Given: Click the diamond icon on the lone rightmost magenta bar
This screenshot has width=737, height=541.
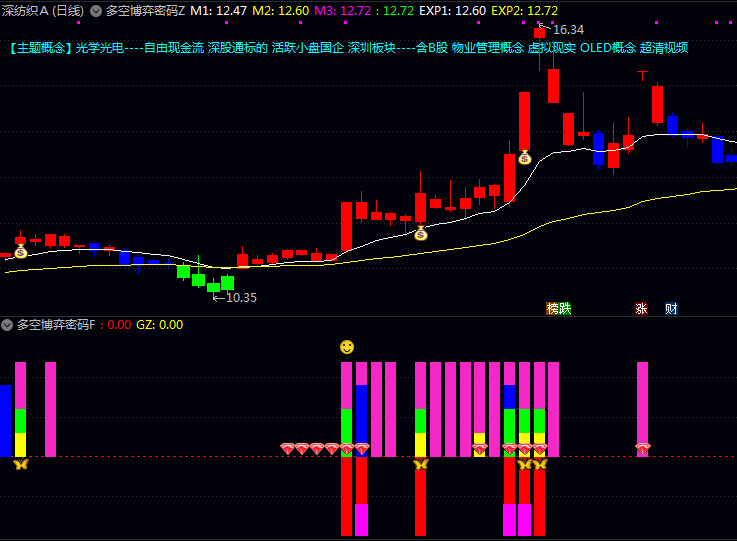Looking at the screenshot, I should pyautogui.click(x=643, y=449).
